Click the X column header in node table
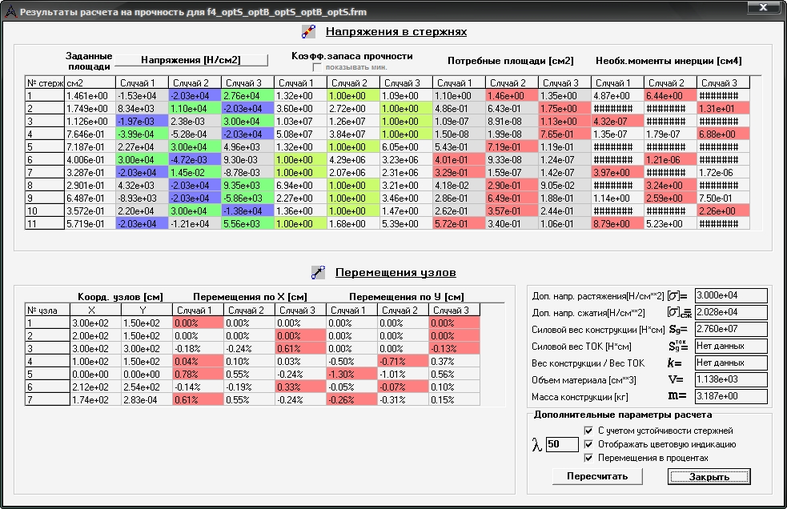Screen dimensions: 787x509 [x=95, y=310]
